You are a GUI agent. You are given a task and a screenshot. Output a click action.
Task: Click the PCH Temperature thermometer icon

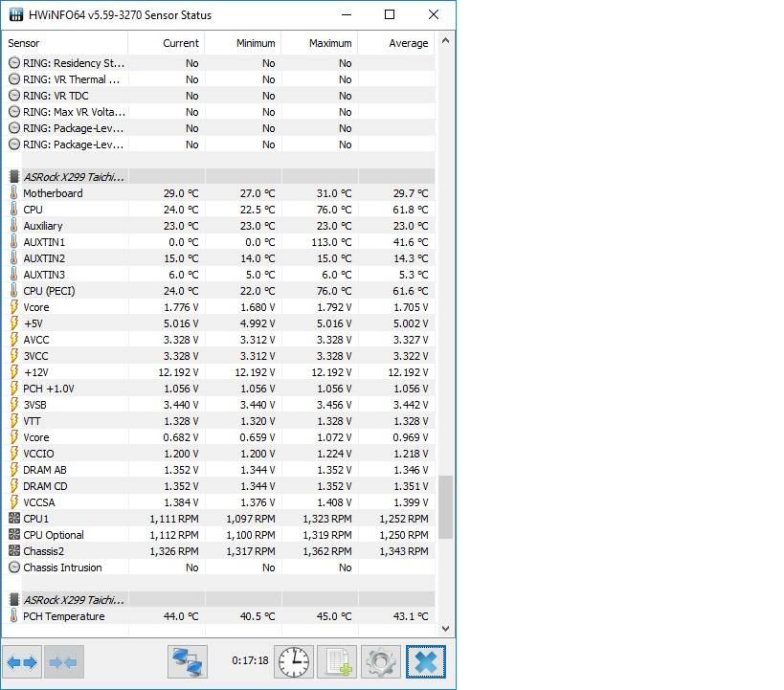pyautogui.click(x=14, y=616)
